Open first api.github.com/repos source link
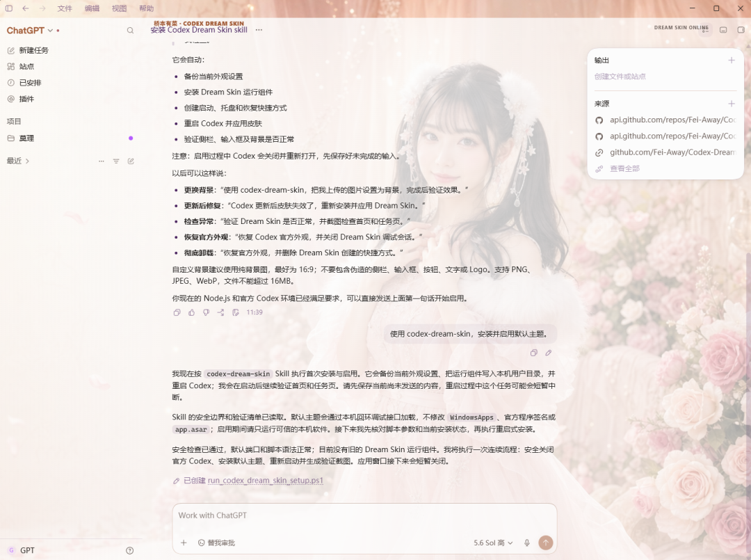Viewport: 751px width, 560px height. pyautogui.click(x=665, y=120)
